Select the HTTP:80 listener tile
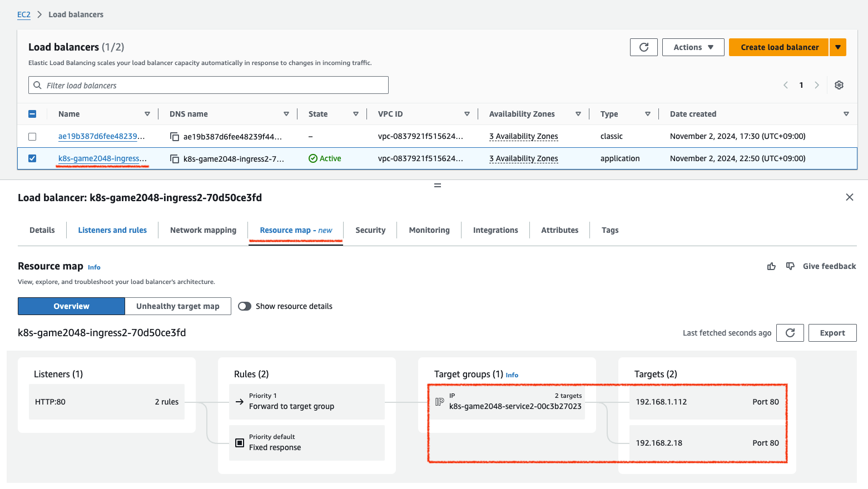The height and width of the screenshot is (489, 868). pos(107,402)
